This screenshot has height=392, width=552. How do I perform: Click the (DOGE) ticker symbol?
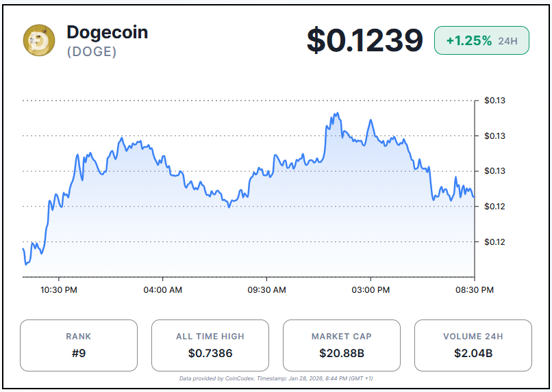coord(92,52)
